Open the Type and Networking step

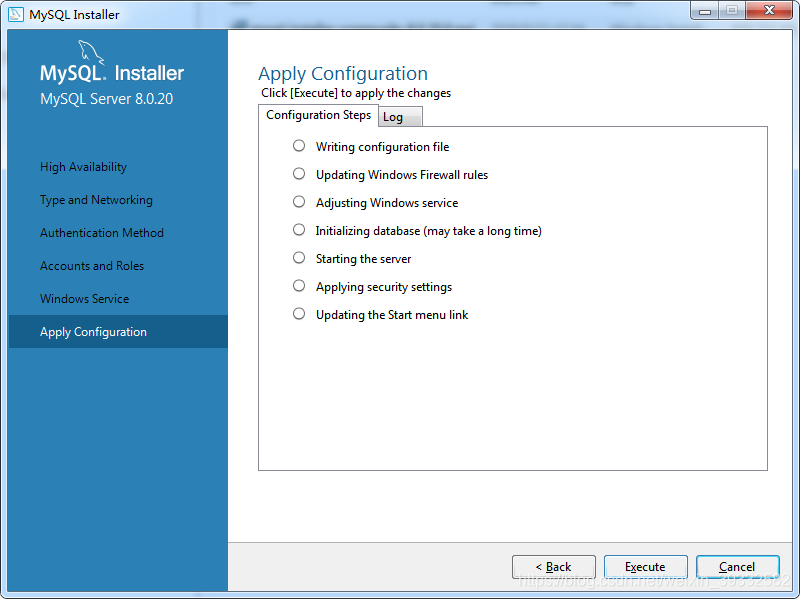96,200
